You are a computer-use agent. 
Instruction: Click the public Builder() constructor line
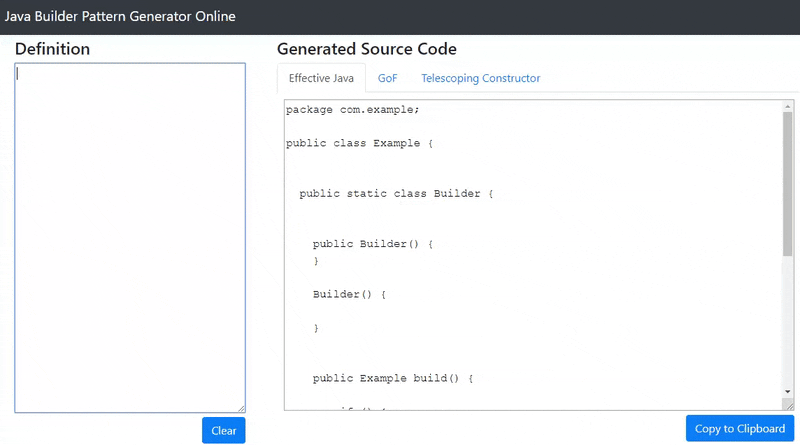pos(375,244)
